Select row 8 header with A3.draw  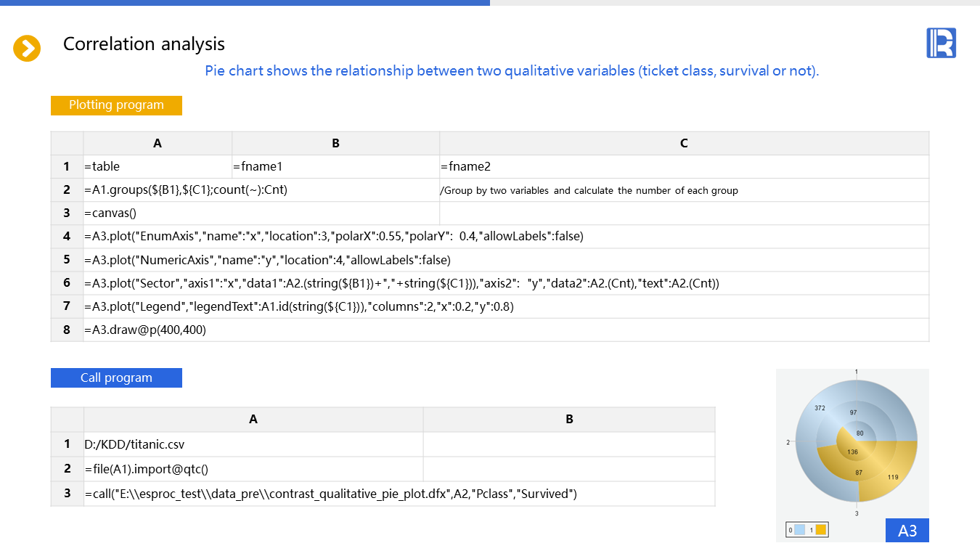coord(67,330)
